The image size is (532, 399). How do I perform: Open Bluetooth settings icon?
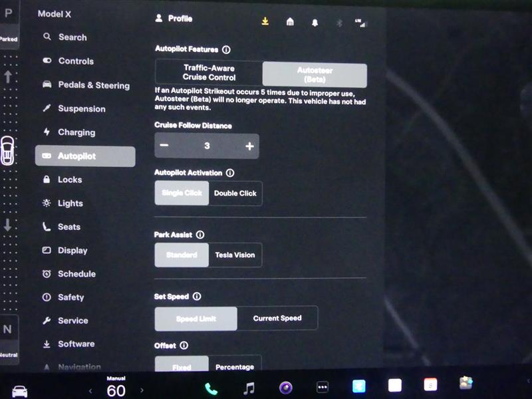[x=339, y=23]
